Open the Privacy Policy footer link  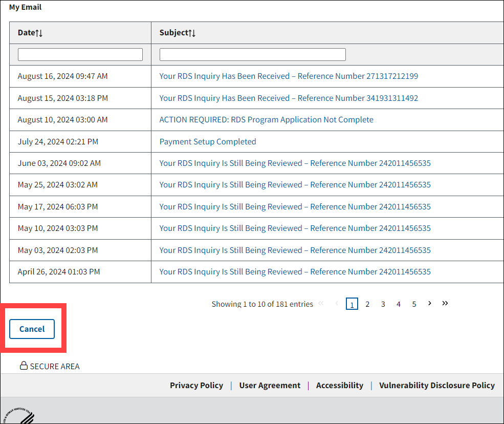[196, 386]
